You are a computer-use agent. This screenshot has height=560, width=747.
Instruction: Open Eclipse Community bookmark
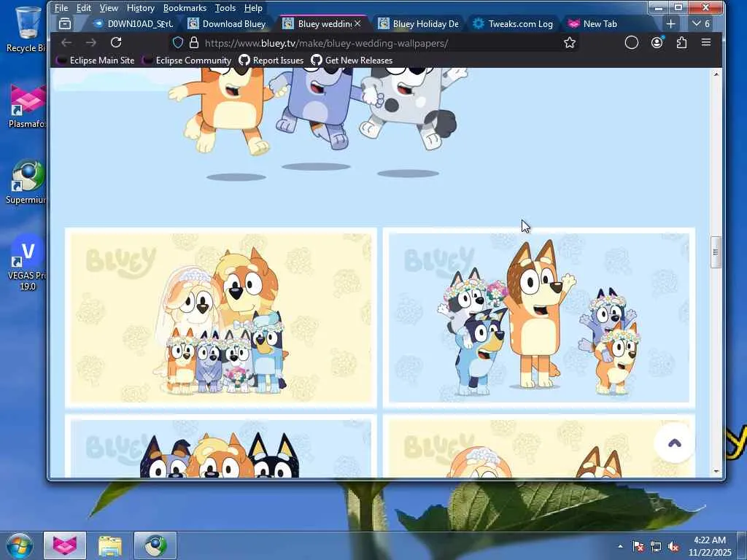187,61
